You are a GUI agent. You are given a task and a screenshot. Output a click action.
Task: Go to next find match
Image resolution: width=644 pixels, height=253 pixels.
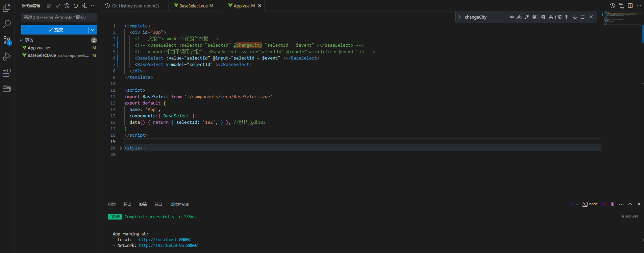[x=575, y=17]
